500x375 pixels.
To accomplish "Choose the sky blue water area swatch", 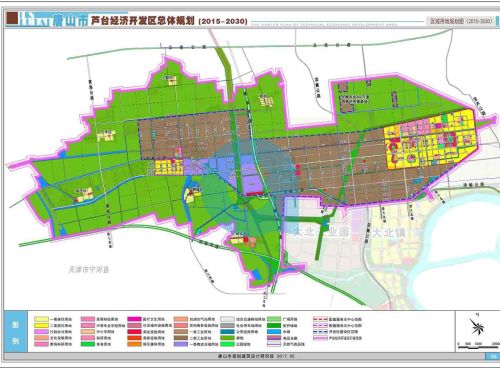I will (x=274, y=332).
